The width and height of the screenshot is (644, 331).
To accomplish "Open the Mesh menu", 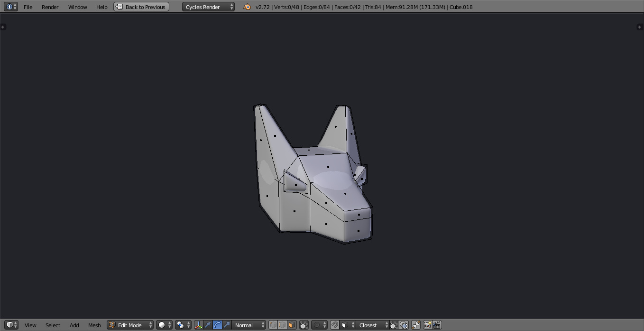I will coord(94,325).
